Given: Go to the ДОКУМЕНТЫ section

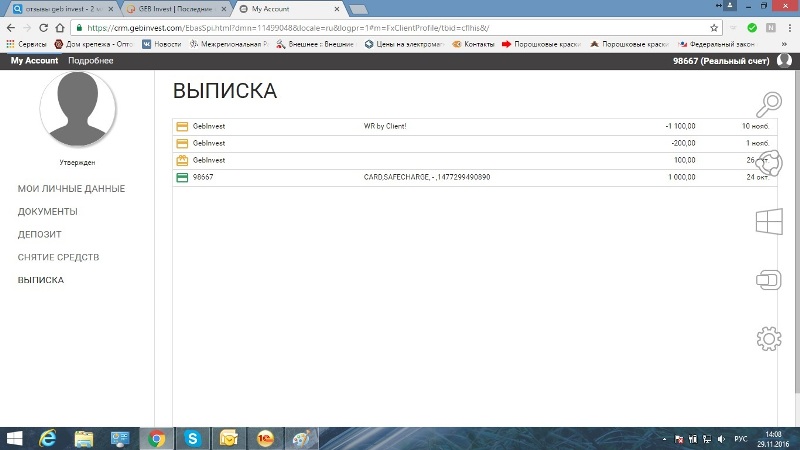Looking at the screenshot, I should coord(47,212).
